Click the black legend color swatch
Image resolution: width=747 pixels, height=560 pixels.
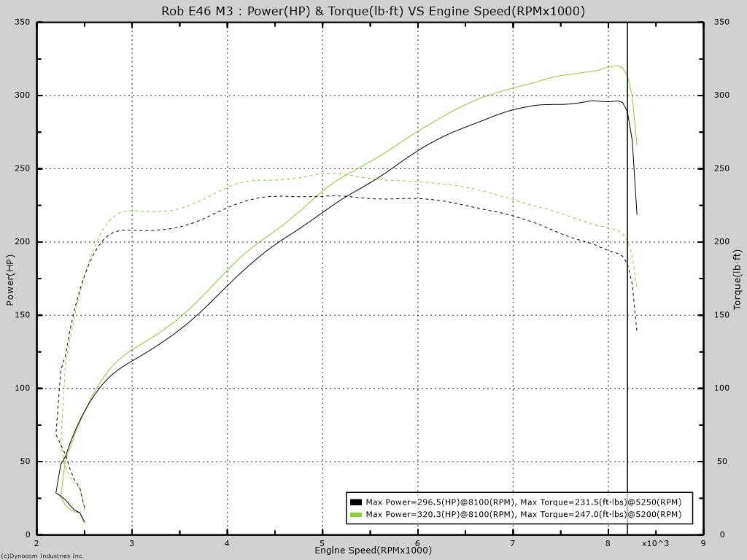356,502
